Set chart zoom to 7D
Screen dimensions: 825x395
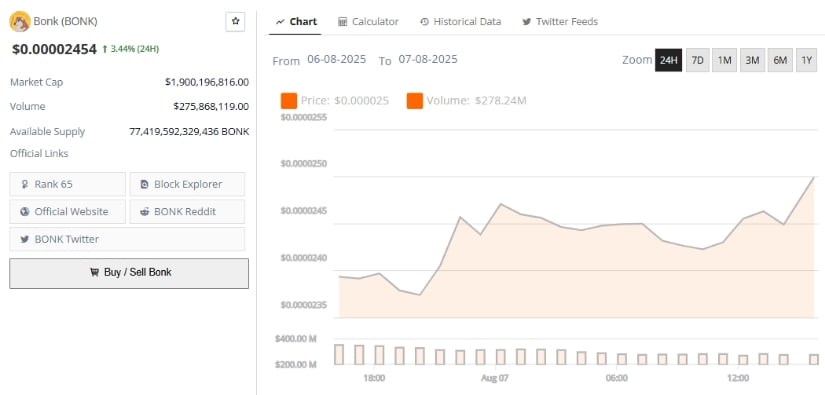coord(698,60)
